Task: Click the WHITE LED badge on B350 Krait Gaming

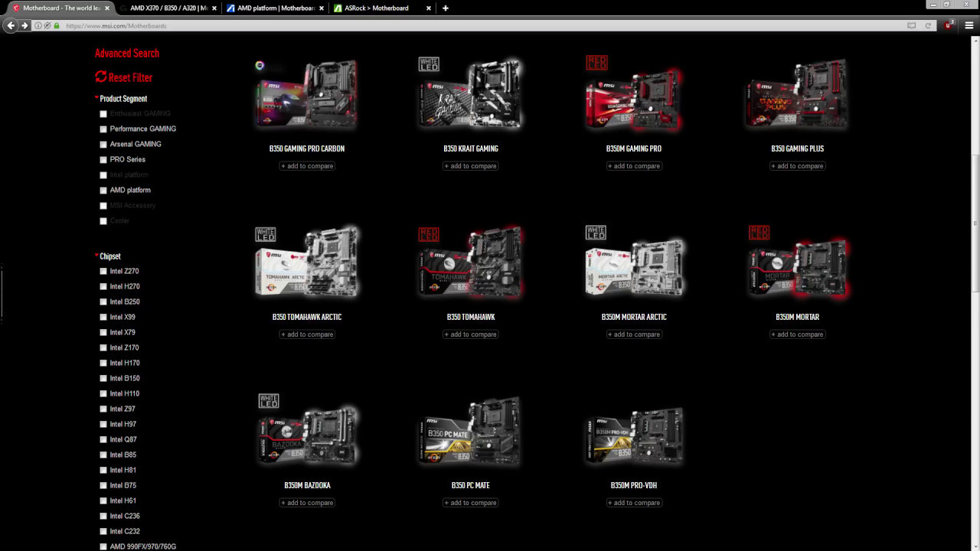Action: [429, 64]
